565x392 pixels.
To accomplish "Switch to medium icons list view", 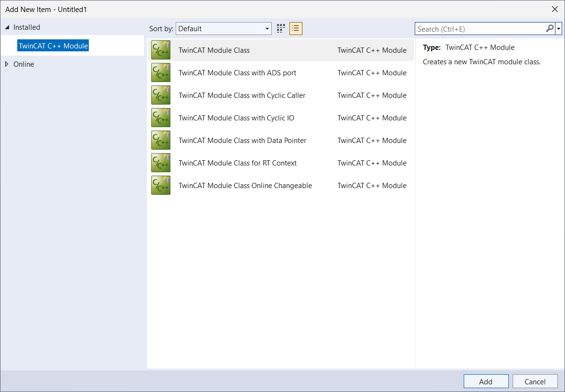I will [296, 28].
